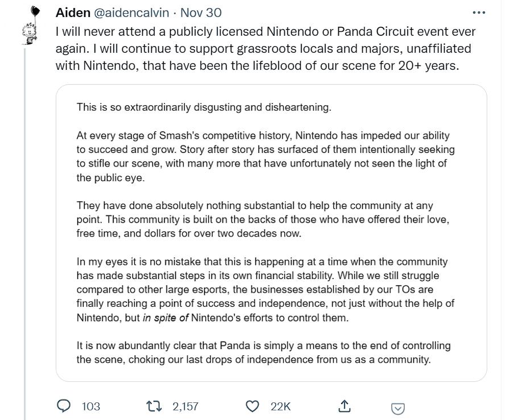Click the 'They have done absolutely nothing' paragraph
This screenshot has height=420, width=514.
tap(263, 219)
